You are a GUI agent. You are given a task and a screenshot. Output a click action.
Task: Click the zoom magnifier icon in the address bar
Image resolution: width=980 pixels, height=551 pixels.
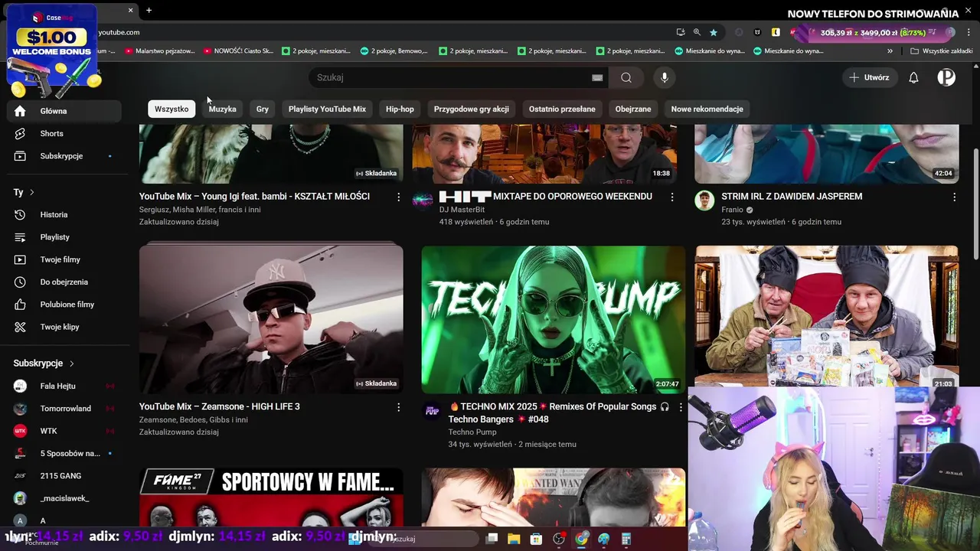(697, 32)
